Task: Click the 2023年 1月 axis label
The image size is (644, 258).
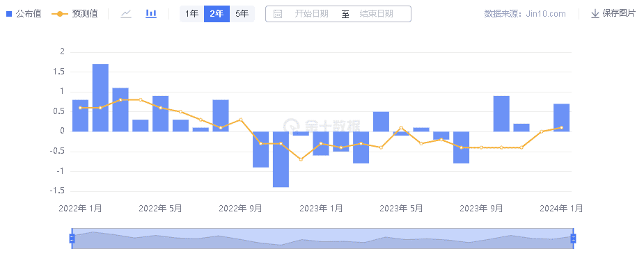Action: coord(321,209)
